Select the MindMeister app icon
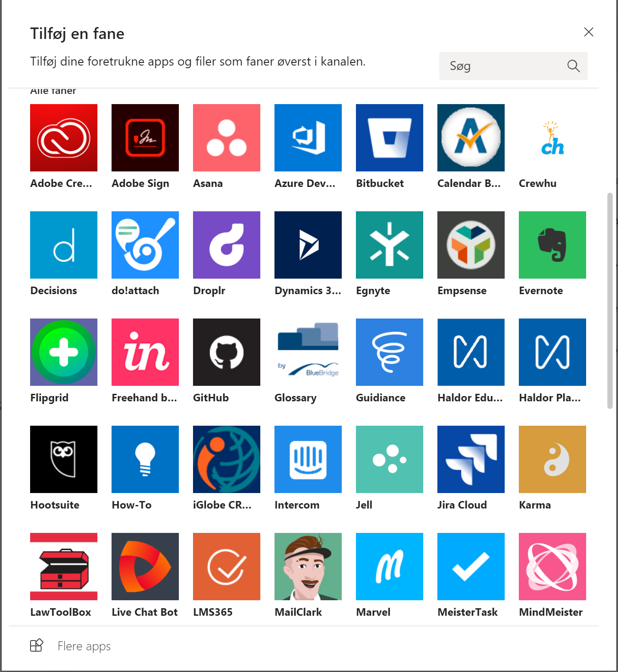Screen dimensions: 618x672 pyautogui.click(x=552, y=567)
